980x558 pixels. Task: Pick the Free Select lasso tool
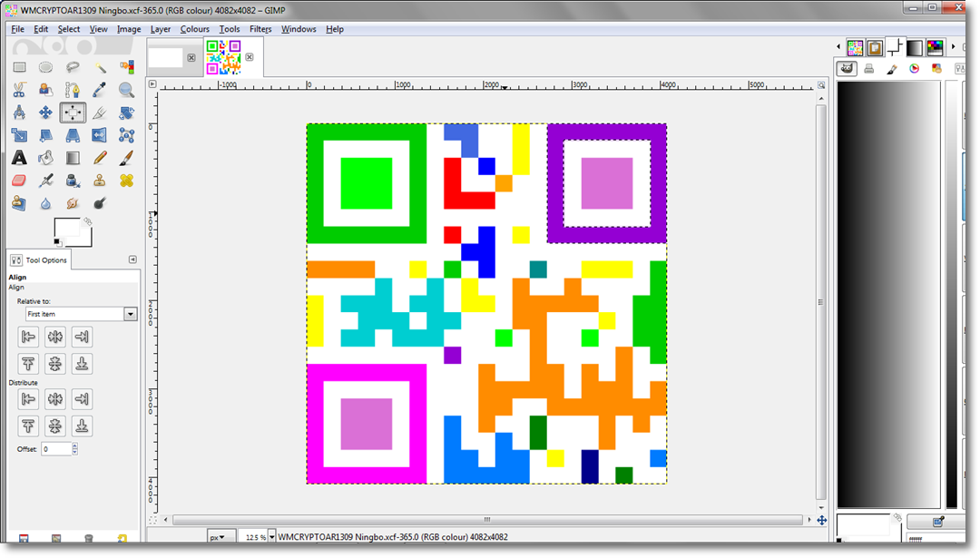click(x=73, y=67)
